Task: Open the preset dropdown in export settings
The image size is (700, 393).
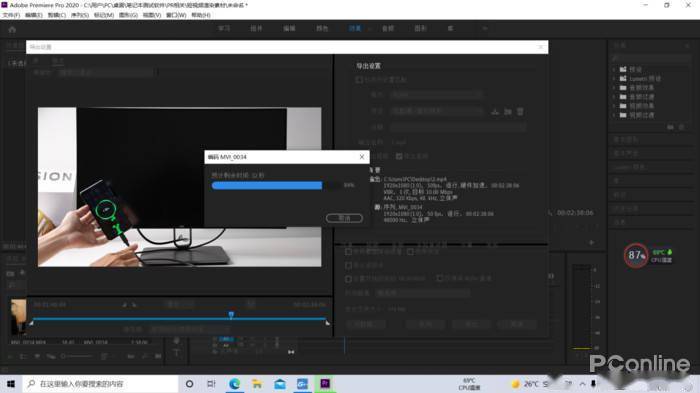Action: point(436,111)
